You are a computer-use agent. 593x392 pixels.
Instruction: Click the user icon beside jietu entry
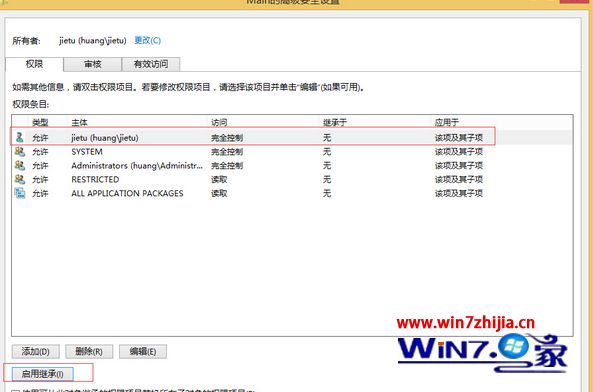(x=20, y=138)
